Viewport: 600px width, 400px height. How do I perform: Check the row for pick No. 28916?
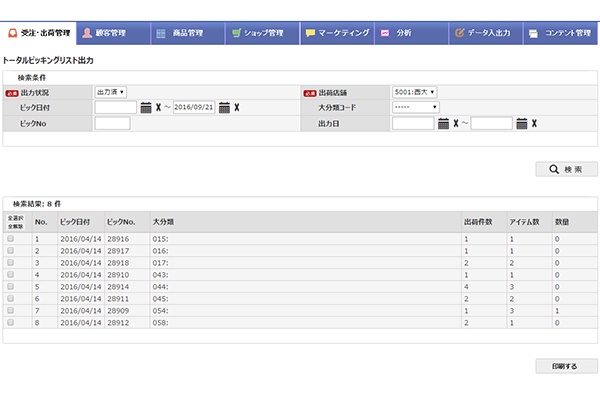[11, 239]
